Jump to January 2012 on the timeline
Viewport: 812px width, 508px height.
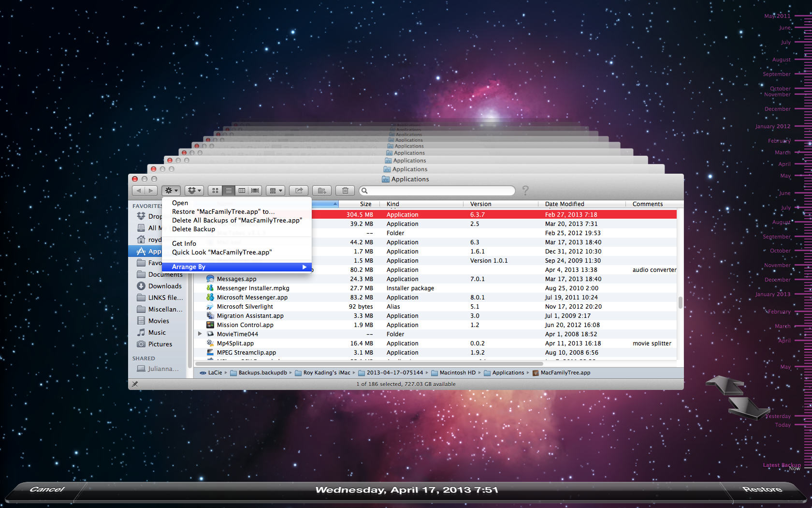[773, 127]
